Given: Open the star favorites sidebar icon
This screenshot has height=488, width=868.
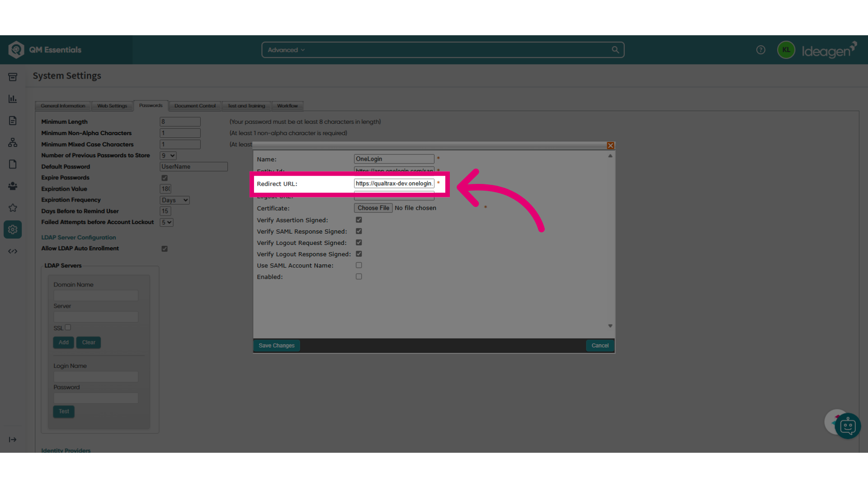Looking at the screenshot, I should point(13,208).
